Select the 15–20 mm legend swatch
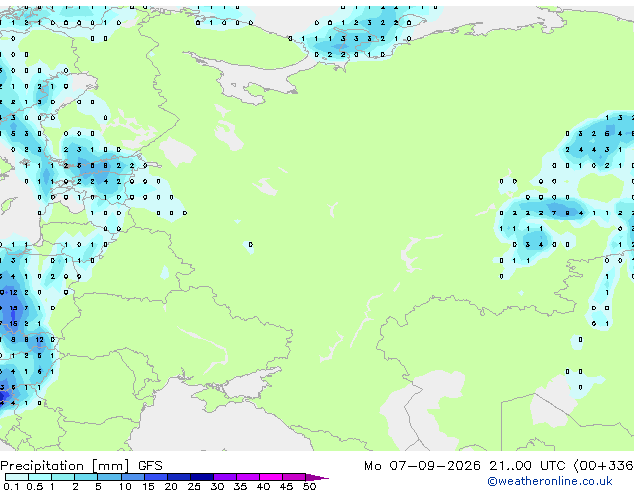 click(x=155, y=477)
